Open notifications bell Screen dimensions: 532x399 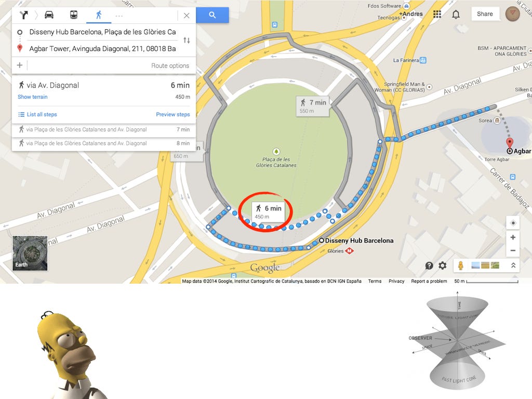(x=456, y=14)
